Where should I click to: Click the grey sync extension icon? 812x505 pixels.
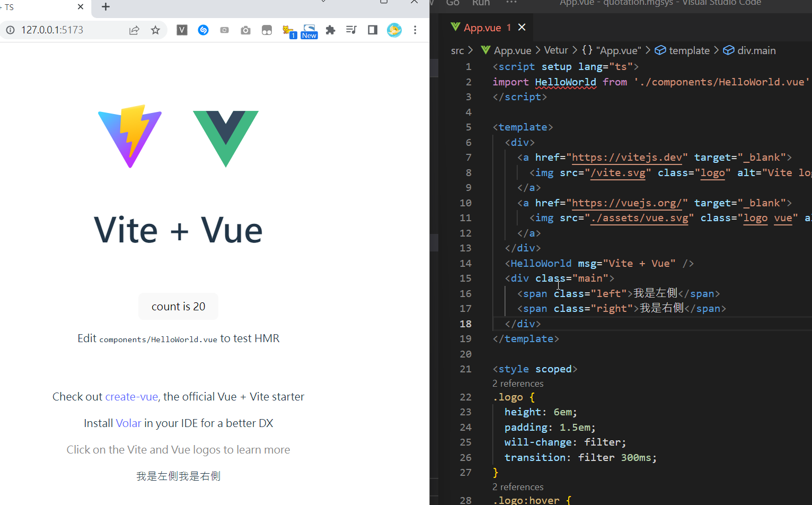coord(224,30)
